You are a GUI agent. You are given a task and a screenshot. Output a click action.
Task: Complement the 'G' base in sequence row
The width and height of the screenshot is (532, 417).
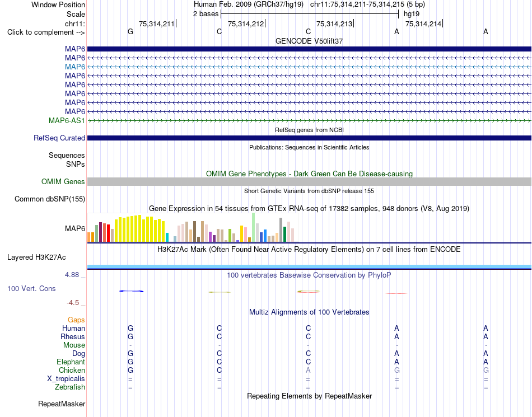pyautogui.click(x=130, y=31)
